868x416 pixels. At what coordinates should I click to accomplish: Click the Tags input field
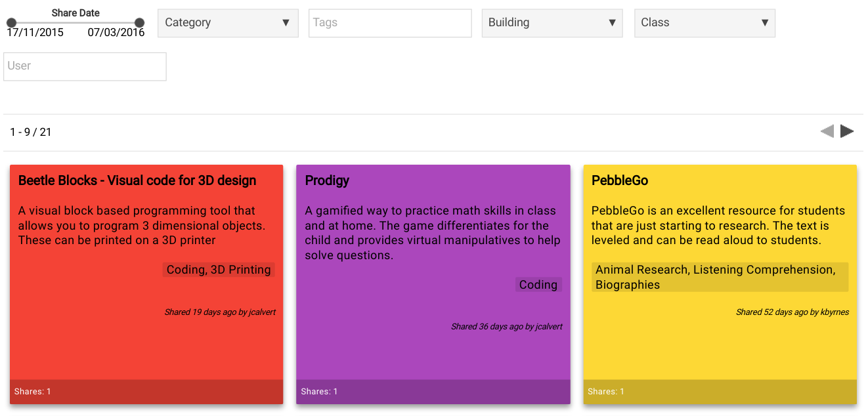click(390, 23)
